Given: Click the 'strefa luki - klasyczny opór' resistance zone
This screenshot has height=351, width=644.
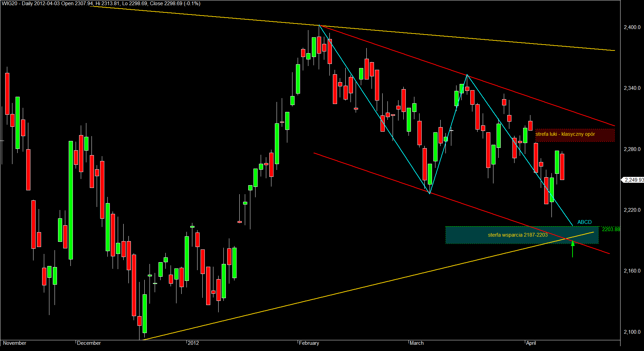Looking at the screenshot, I should click(575, 135).
